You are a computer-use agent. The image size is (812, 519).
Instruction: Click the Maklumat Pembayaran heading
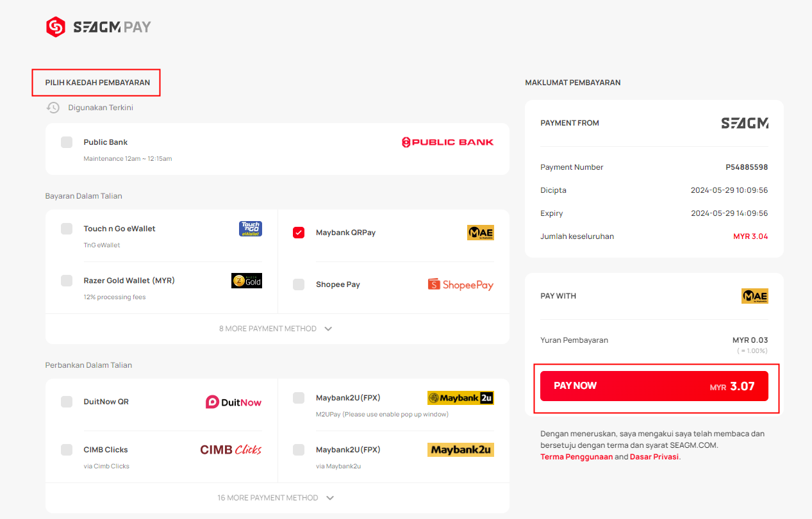[573, 83]
